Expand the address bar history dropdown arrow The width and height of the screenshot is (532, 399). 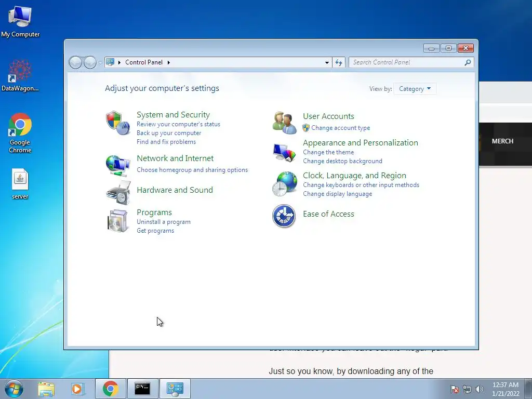click(x=327, y=62)
